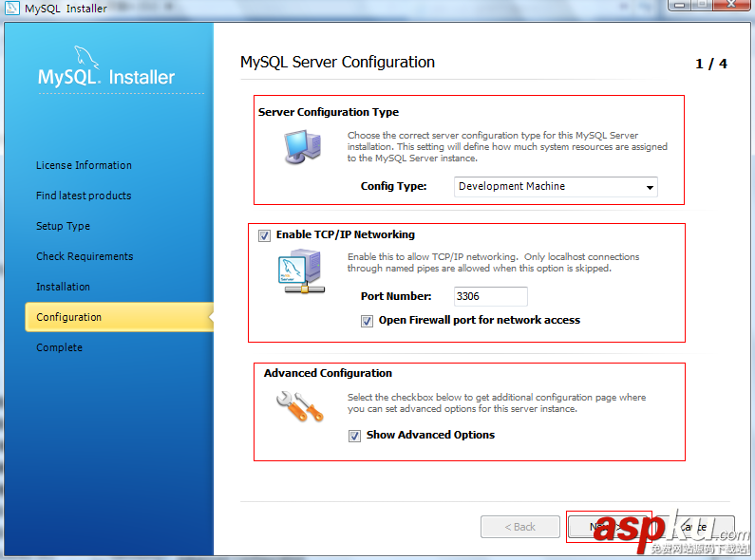The width and height of the screenshot is (755, 560).
Task: Click the Back button
Action: pyautogui.click(x=520, y=527)
